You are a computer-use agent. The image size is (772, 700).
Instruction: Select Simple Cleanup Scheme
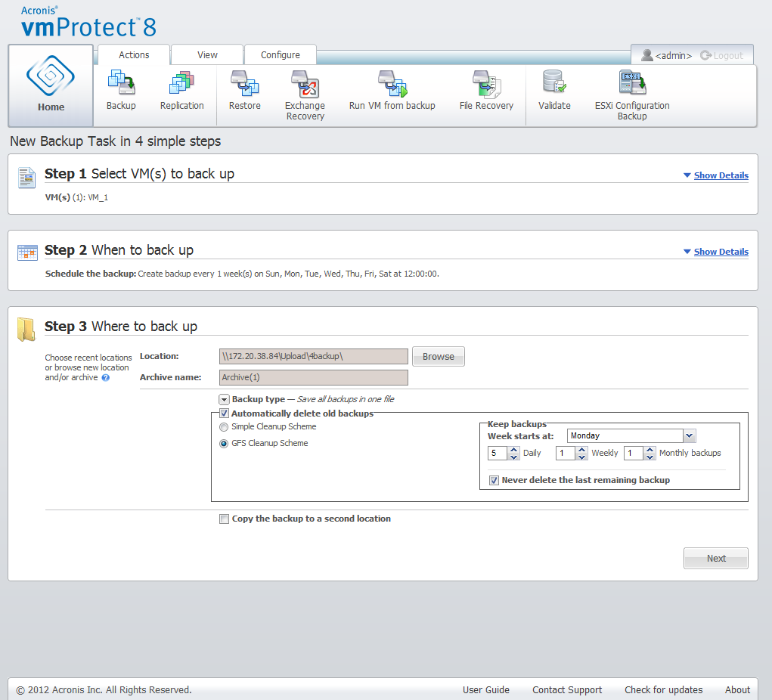coord(224,427)
